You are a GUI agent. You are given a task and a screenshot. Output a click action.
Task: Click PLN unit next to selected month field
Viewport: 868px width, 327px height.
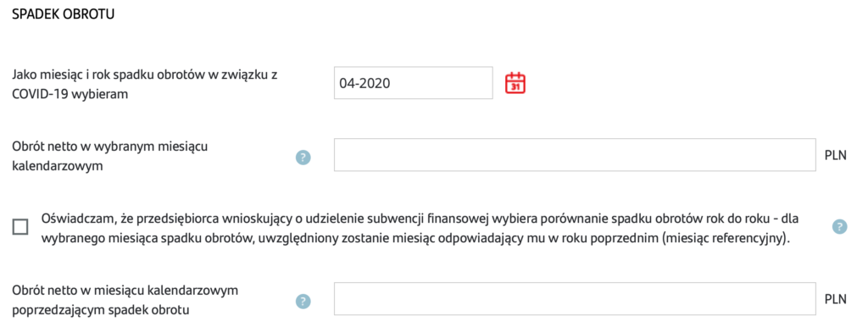click(x=836, y=155)
